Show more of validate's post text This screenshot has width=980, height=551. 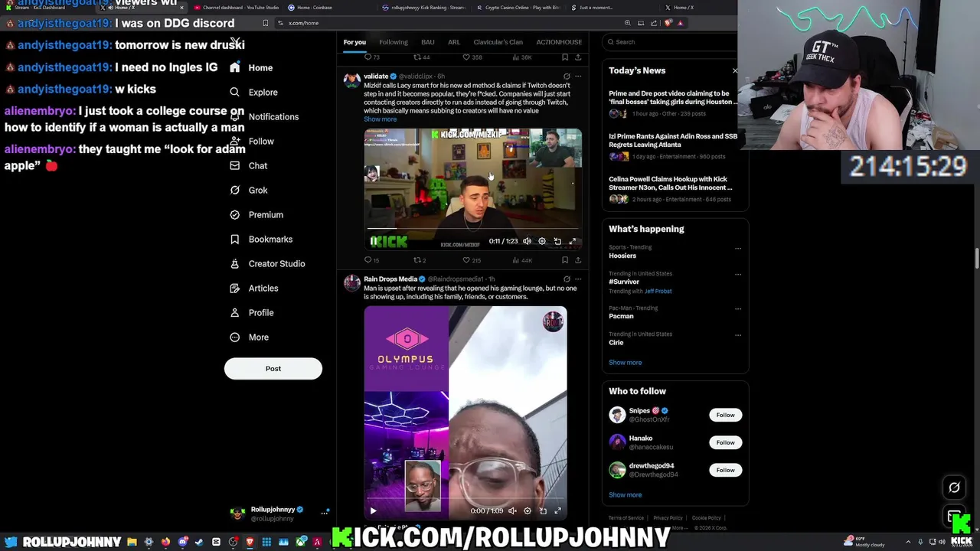pos(380,119)
